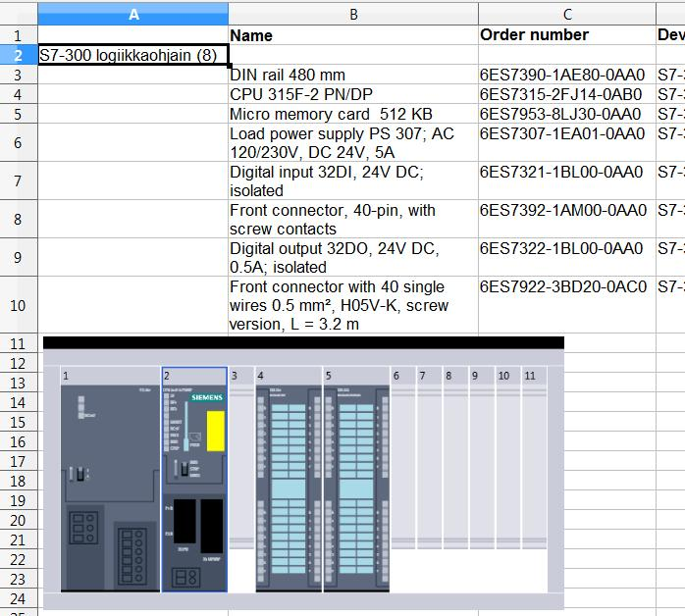Select row 14 header

tap(19, 402)
